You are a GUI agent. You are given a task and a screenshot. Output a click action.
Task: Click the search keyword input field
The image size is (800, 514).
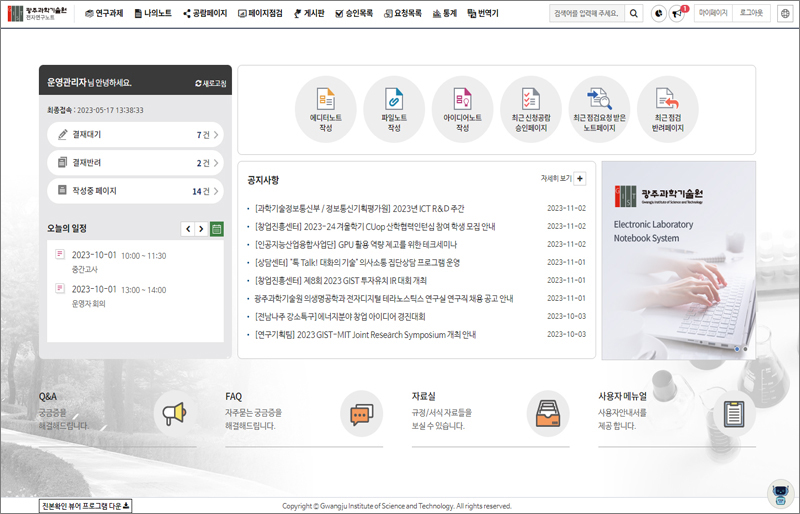[x=587, y=13]
